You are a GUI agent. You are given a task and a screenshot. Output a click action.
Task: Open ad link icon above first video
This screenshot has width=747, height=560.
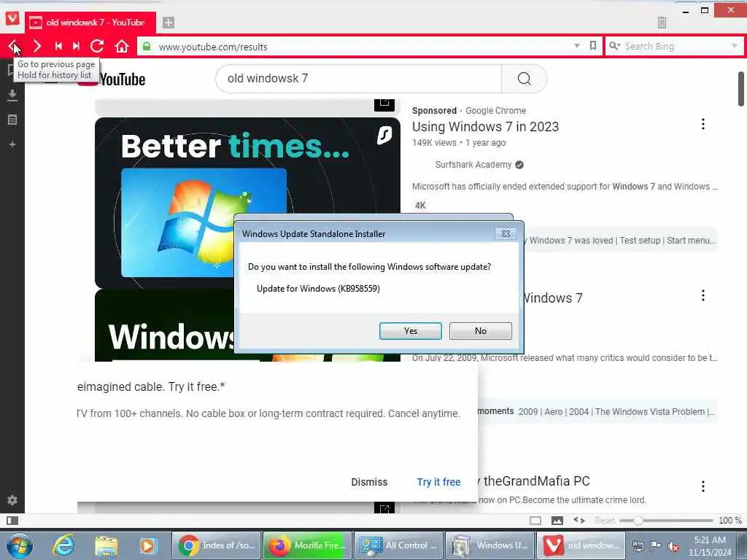coord(384,104)
